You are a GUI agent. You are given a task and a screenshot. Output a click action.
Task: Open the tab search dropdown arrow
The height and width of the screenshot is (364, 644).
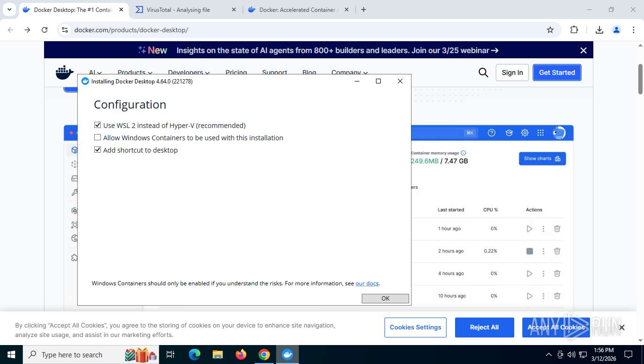9,9
